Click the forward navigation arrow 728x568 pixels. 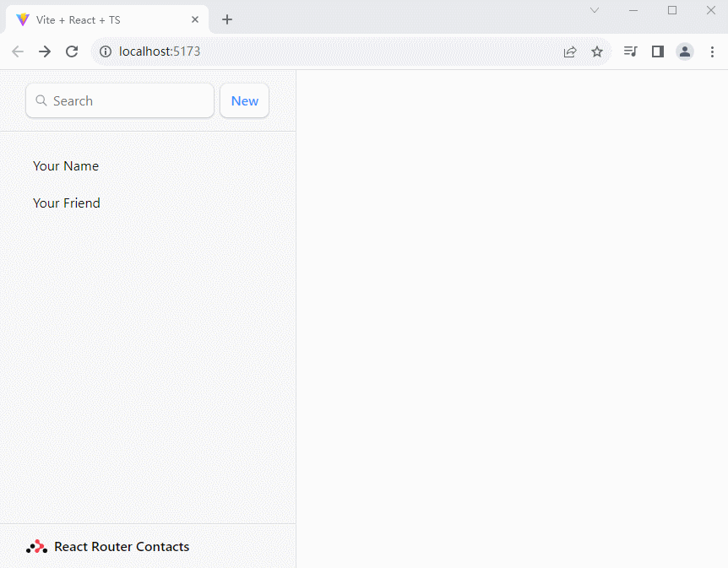point(45,51)
